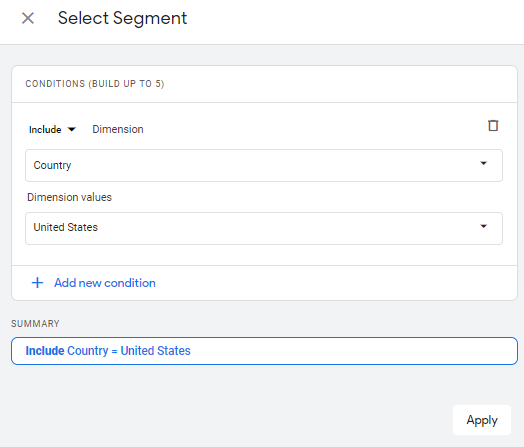The image size is (524, 447).
Task: Expand the Country dimension dropdown arrow
Action: (483, 163)
